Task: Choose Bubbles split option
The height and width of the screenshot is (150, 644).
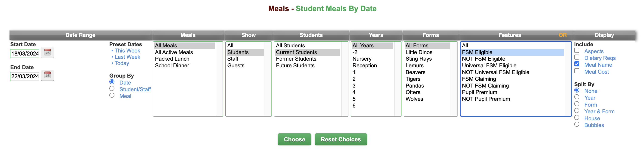Action: coord(577,124)
